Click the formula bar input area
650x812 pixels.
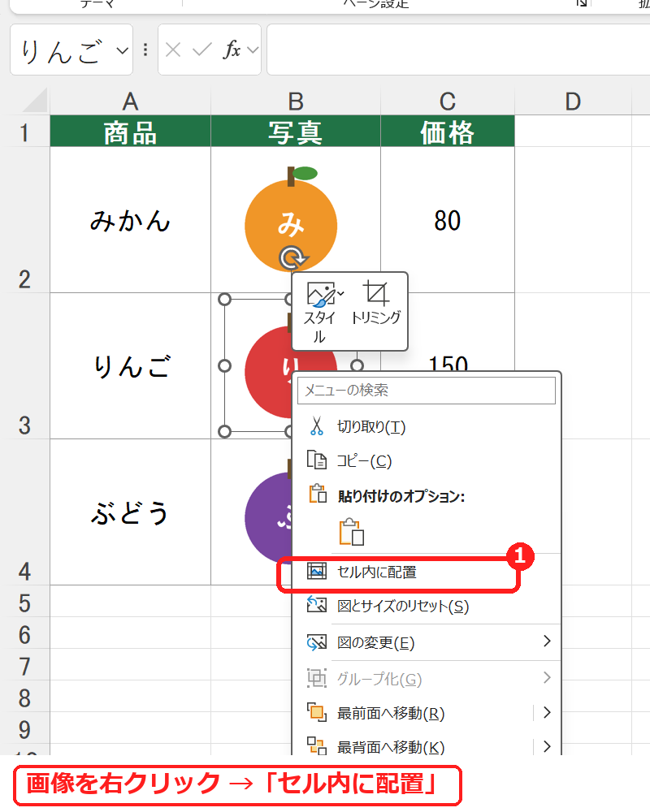(458, 50)
